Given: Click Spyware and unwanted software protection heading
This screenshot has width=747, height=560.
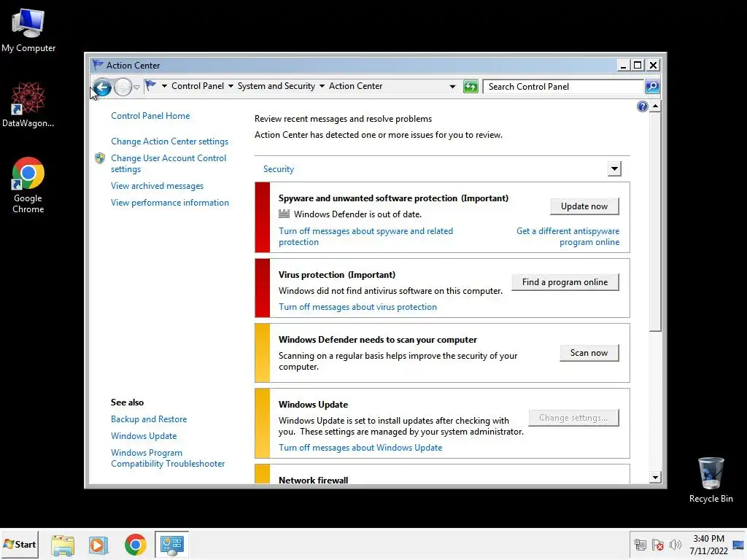Looking at the screenshot, I should pyautogui.click(x=393, y=198).
